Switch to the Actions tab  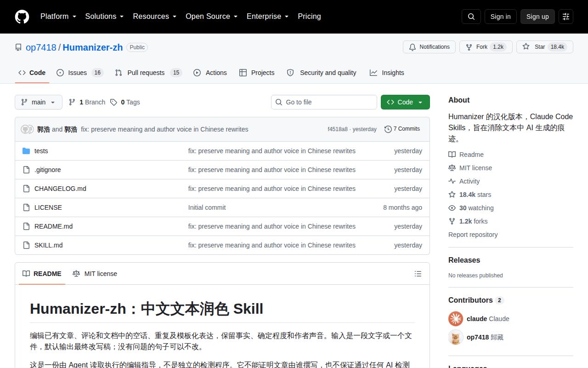[210, 73]
